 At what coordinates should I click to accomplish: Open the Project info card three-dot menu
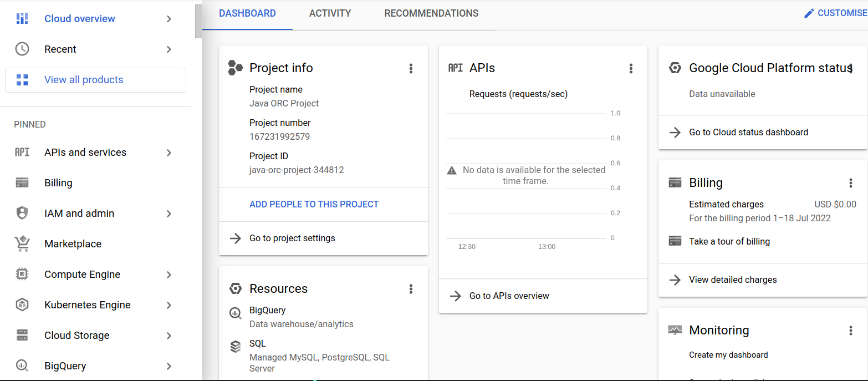(x=411, y=68)
